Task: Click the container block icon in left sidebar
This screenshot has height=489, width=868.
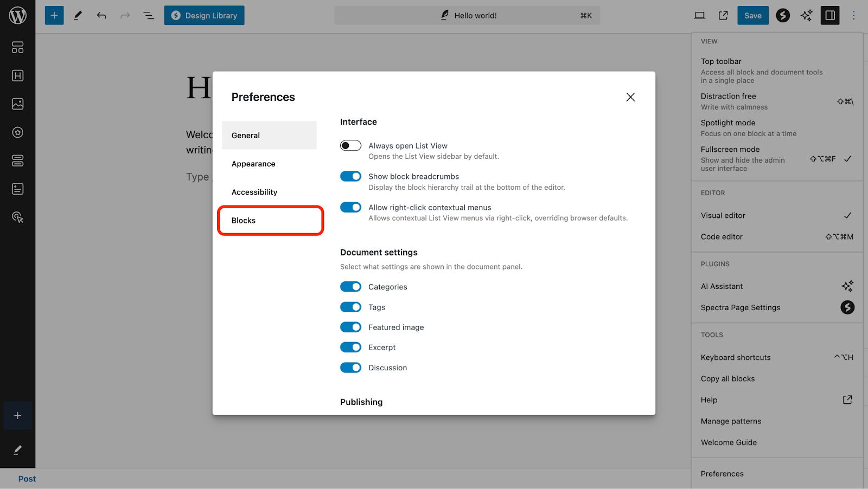Action: 17,48
